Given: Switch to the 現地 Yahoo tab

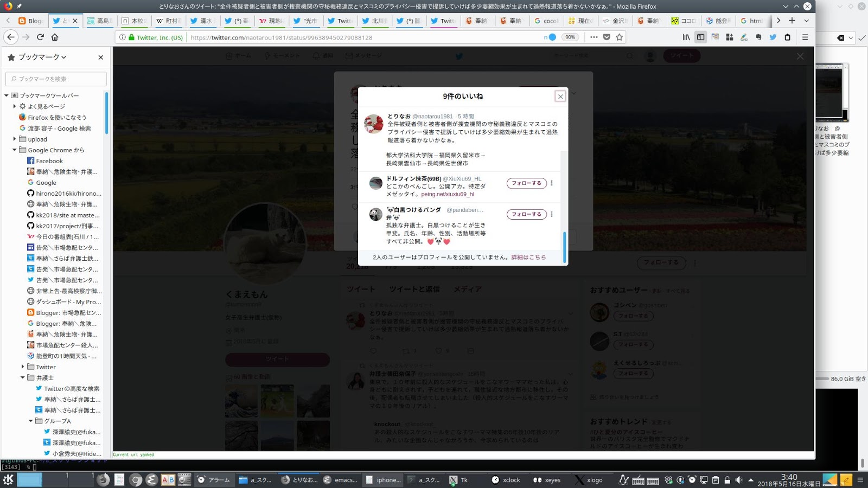Looking at the screenshot, I should pos(271,21).
